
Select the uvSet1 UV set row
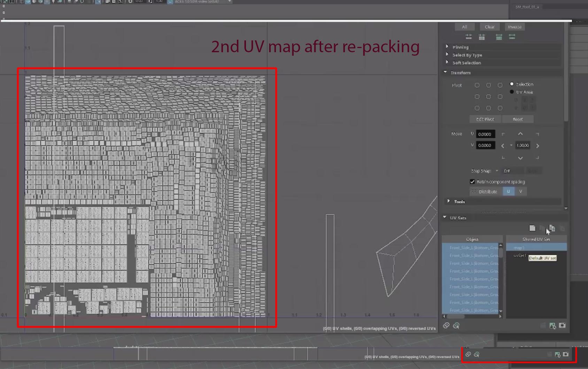point(536,256)
